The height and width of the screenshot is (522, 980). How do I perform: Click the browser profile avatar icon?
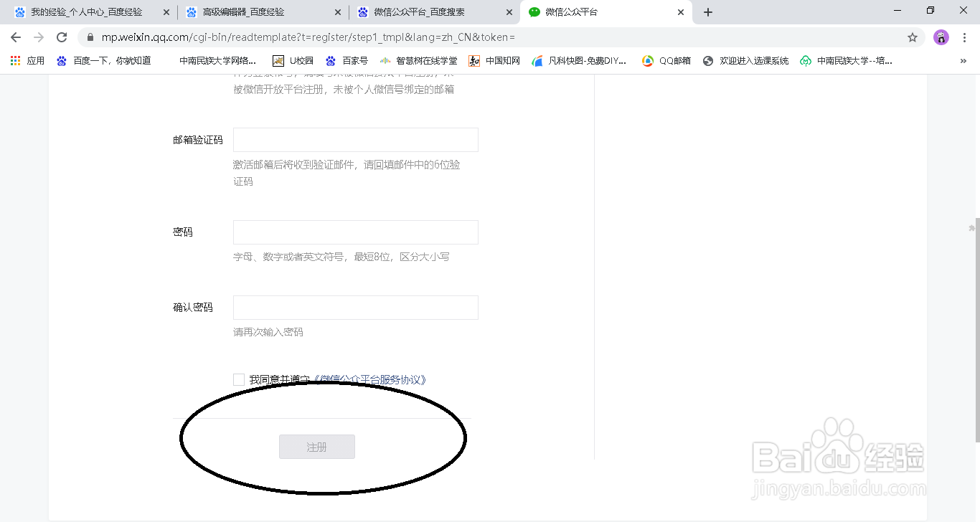(x=941, y=37)
